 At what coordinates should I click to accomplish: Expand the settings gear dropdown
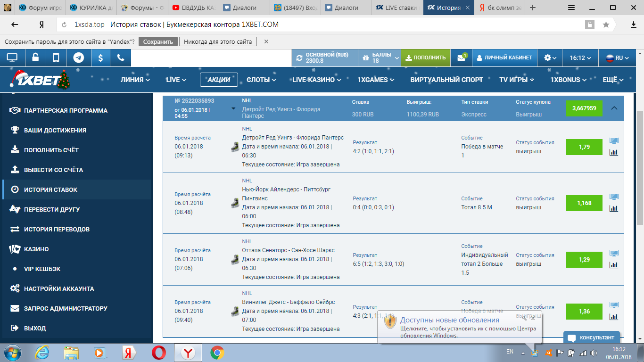click(x=550, y=58)
